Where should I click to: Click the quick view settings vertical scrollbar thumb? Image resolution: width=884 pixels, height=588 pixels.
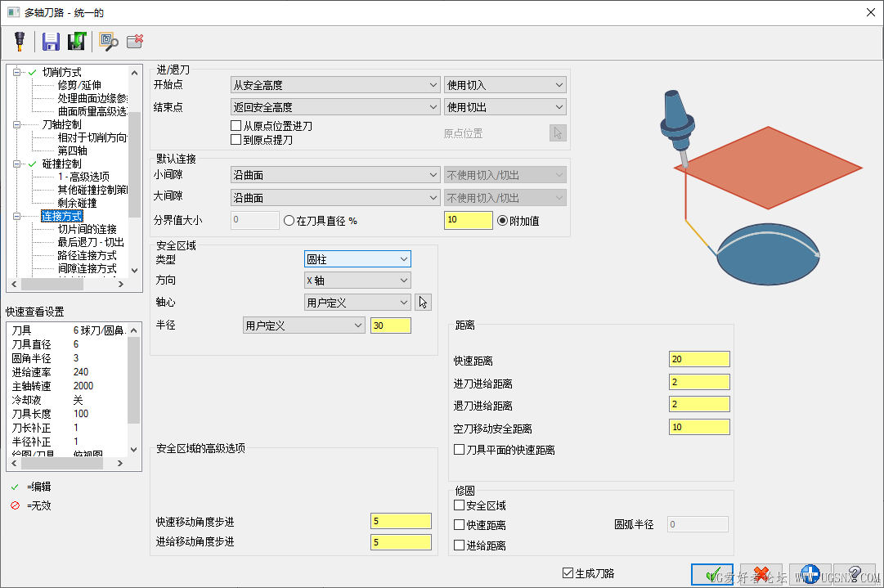[133, 380]
